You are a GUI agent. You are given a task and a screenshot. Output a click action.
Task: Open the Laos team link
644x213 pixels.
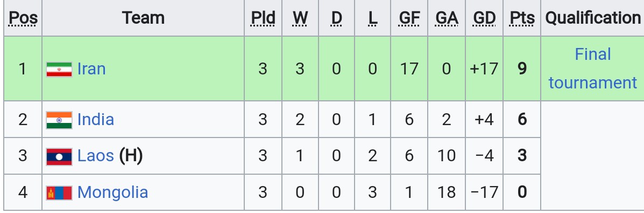[x=95, y=156]
